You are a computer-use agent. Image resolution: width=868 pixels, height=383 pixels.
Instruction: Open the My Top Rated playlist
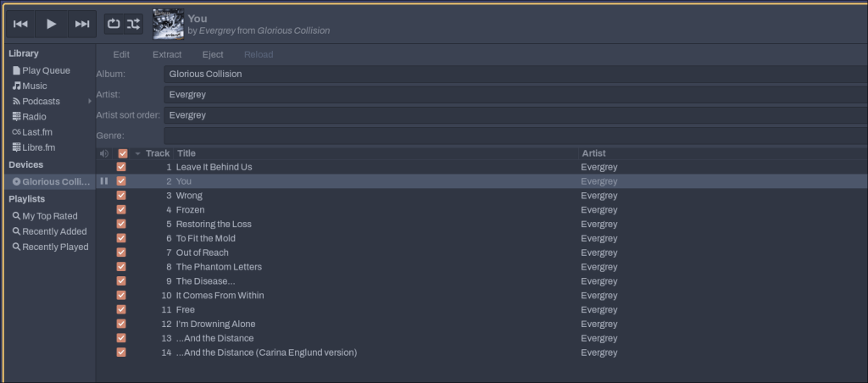[x=49, y=216]
